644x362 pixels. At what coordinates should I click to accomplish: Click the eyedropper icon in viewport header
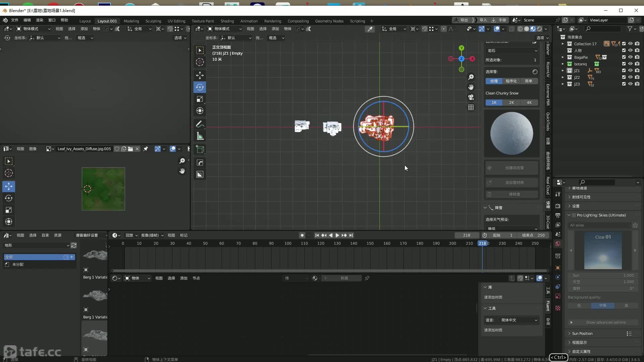[370, 29]
